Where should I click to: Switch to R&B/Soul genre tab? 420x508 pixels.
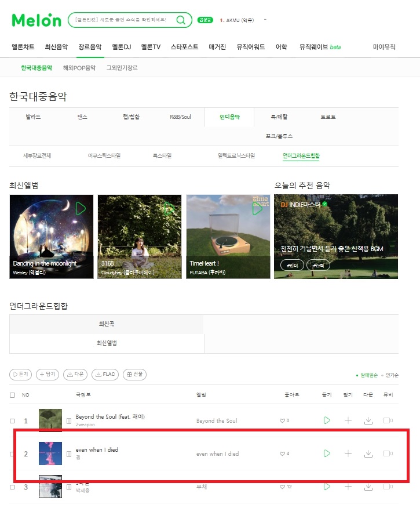(180, 117)
